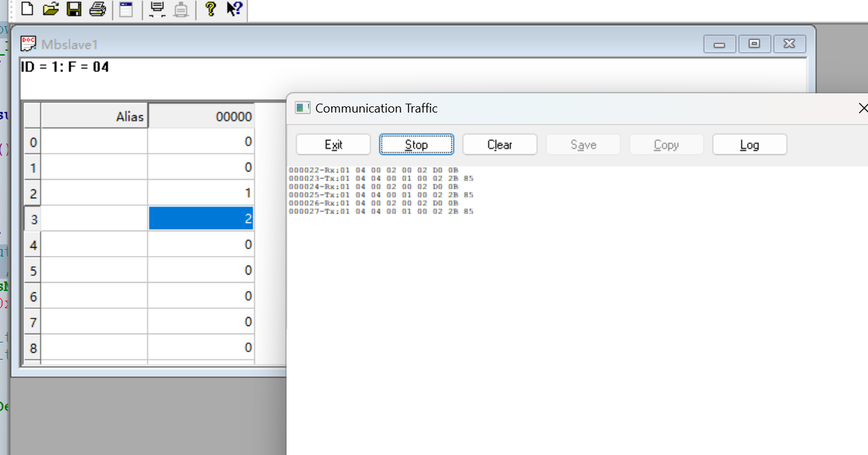Screen dimensions: 868x455
Task: Click traffic line 000022-Rx
Action: pyautogui.click(x=374, y=170)
